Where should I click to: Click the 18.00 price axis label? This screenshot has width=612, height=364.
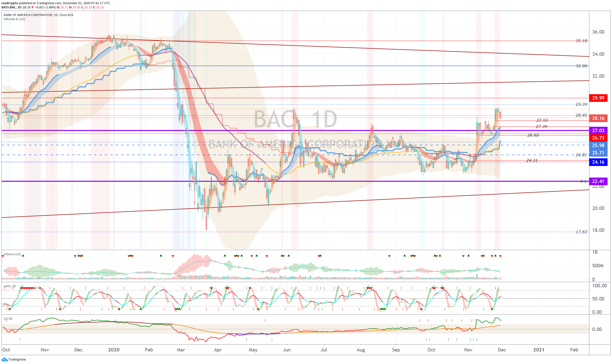598,230
